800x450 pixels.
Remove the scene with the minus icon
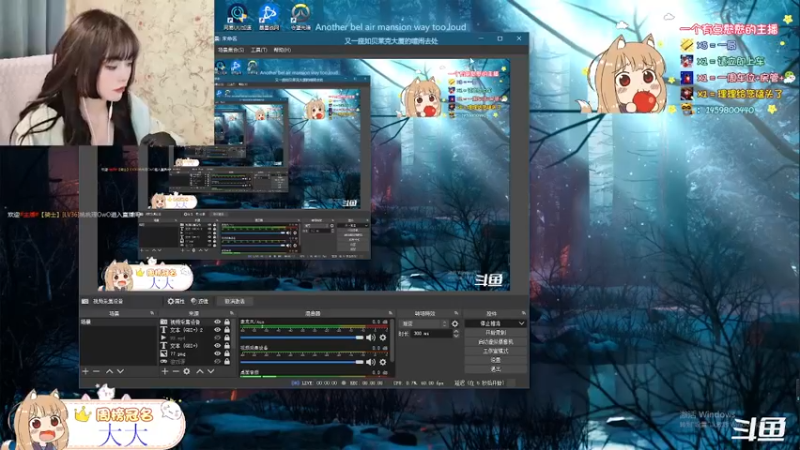pos(96,371)
